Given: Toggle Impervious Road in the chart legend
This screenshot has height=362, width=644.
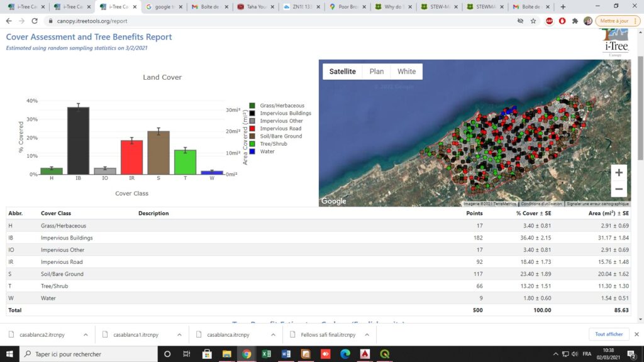Looking at the screenshot, I should pyautogui.click(x=275, y=128).
